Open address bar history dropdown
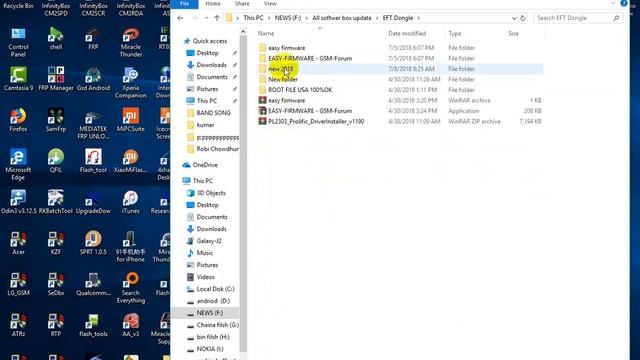The width and height of the screenshot is (640, 360). pyautogui.click(x=514, y=18)
